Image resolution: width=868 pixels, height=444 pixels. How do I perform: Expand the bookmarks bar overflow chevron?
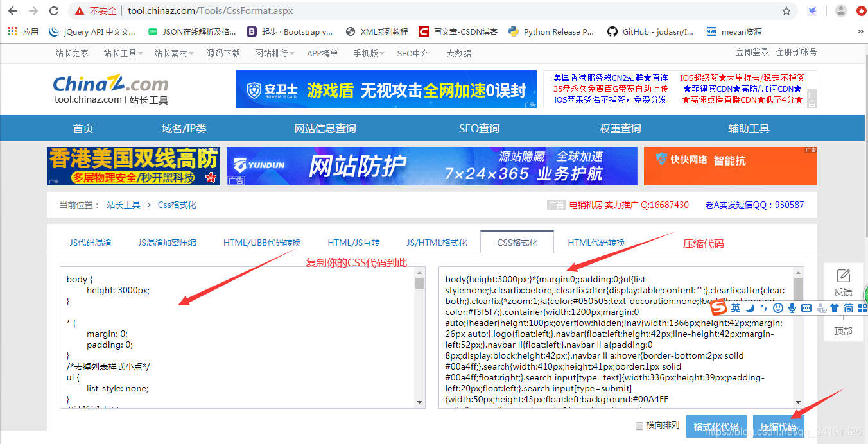click(x=861, y=31)
